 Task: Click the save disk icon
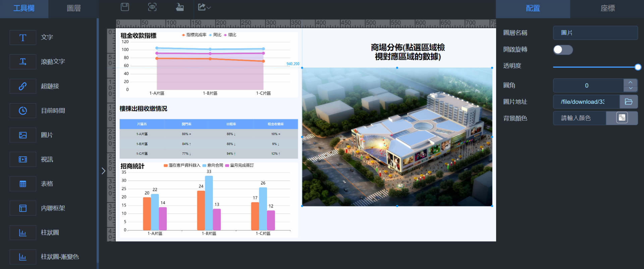[125, 7]
